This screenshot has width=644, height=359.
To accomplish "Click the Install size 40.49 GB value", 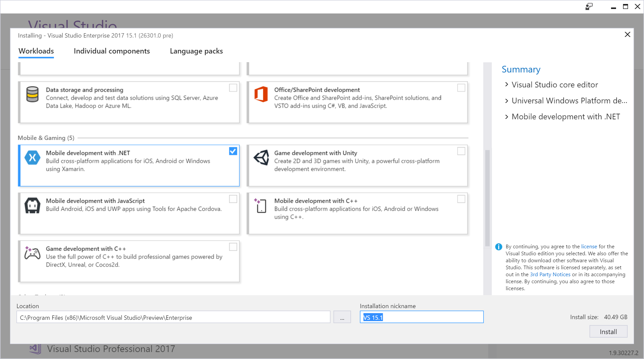I will click(616, 317).
